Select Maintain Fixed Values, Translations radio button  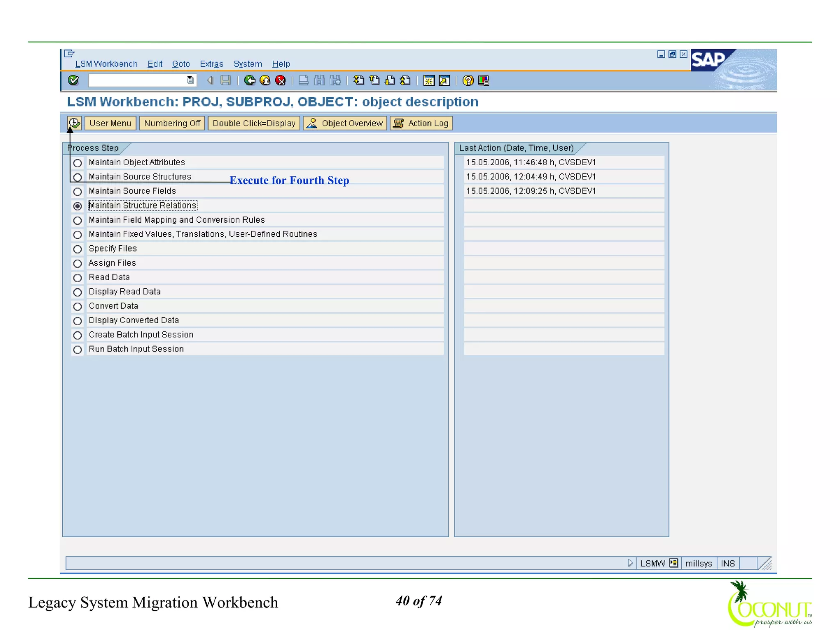(78, 235)
